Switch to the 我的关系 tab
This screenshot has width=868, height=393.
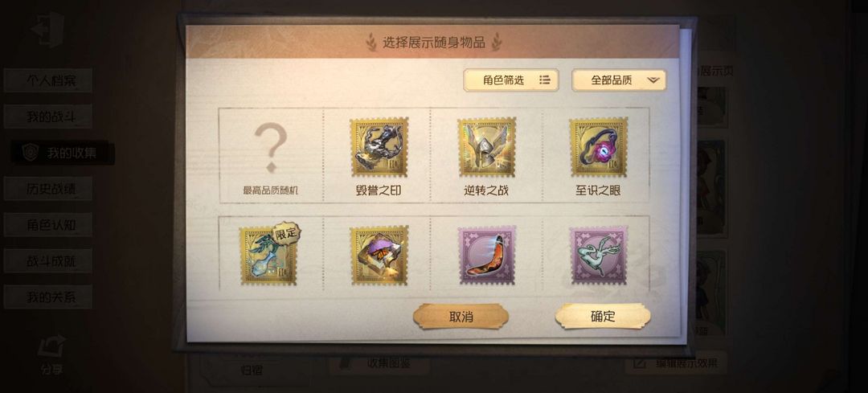coord(48,297)
